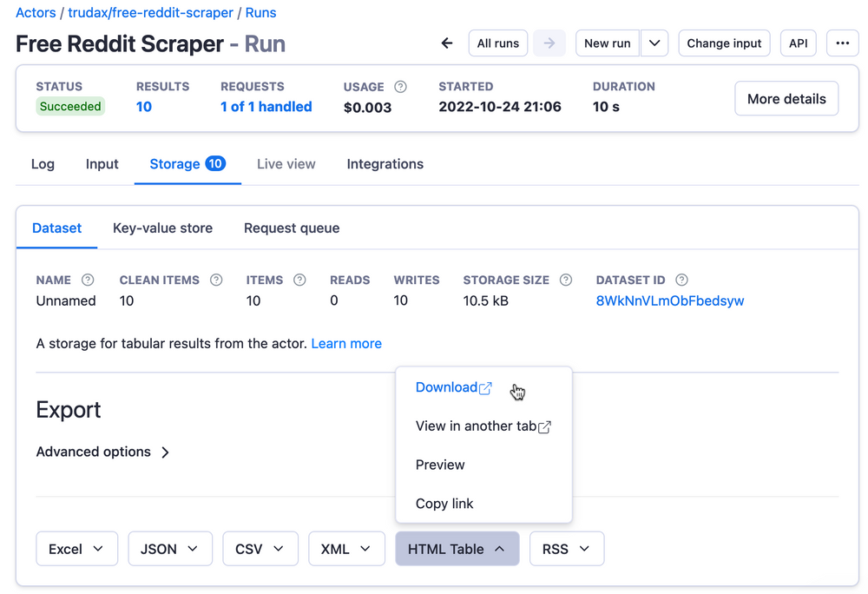Click the external-link icon on View in another tab

pyautogui.click(x=546, y=425)
